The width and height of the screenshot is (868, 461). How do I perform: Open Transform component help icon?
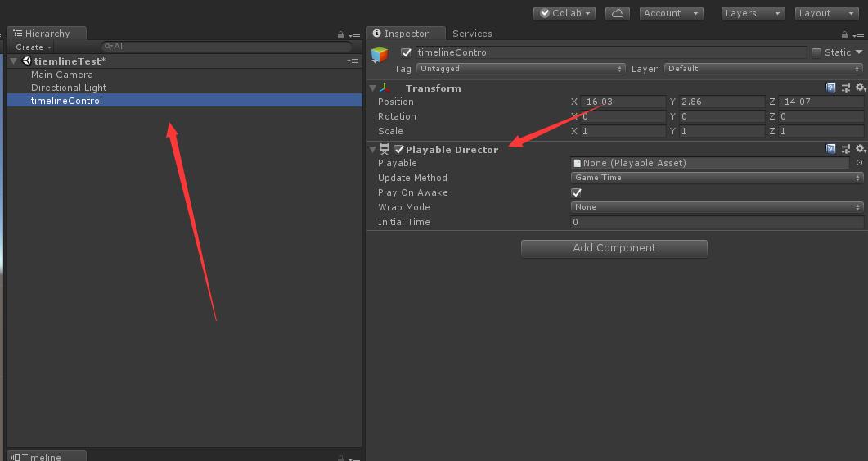pyautogui.click(x=830, y=88)
